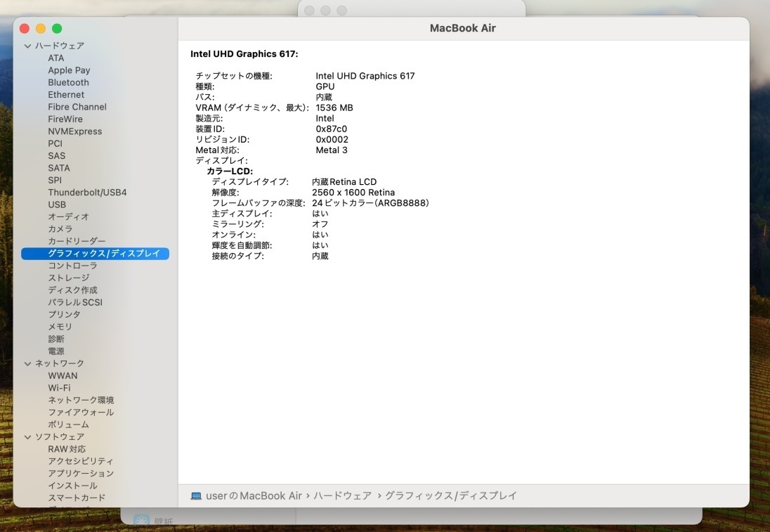Zoom the window with the green button
The height and width of the screenshot is (532, 770).
click(x=57, y=29)
